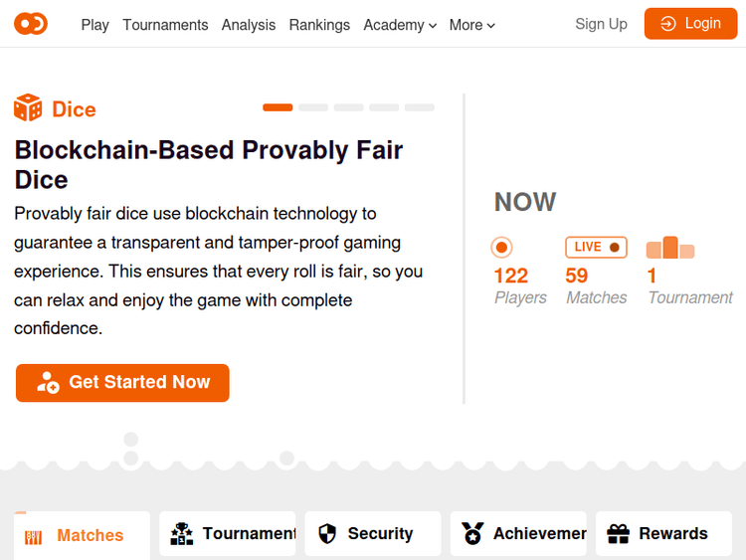Jump to the last carousel slide indicator
The width and height of the screenshot is (746, 560).
tap(420, 107)
